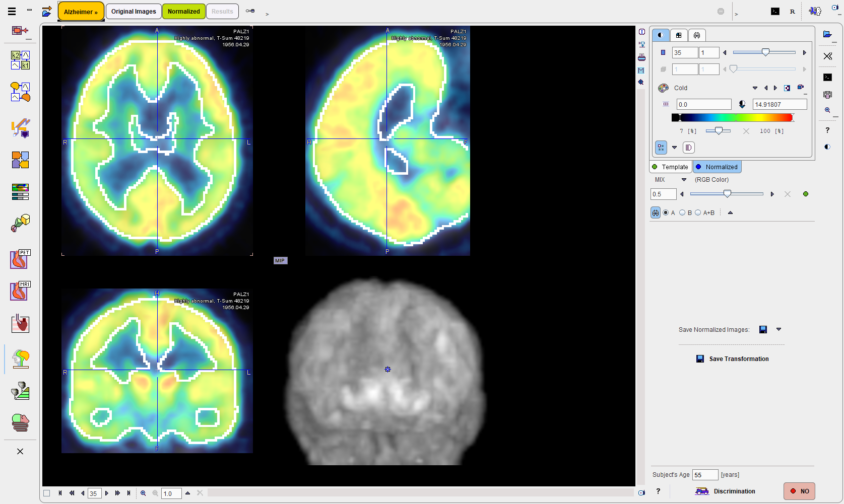The width and height of the screenshot is (844, 504).
Task: Open the Cold color table dropdown
Action: 755,88
